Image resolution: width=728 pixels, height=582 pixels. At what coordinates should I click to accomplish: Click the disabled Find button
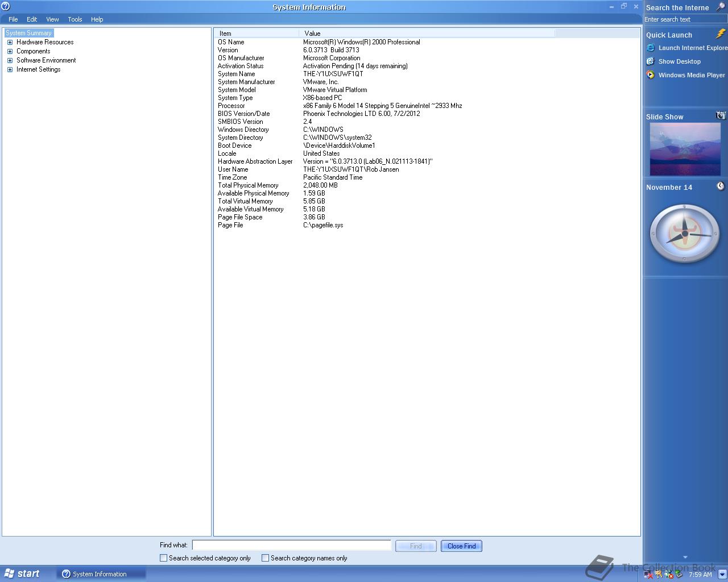tap(416, 546)
